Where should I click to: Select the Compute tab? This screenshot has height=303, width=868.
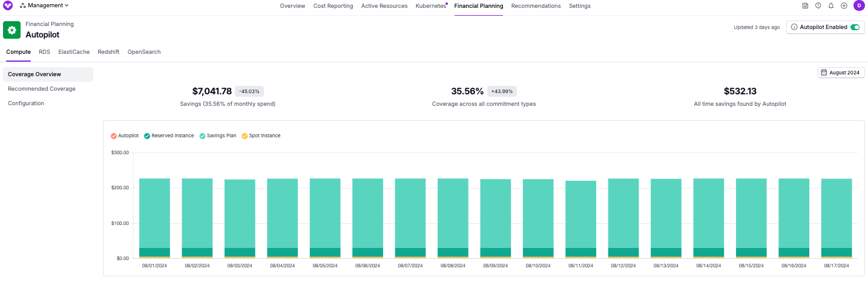[19, 52]
